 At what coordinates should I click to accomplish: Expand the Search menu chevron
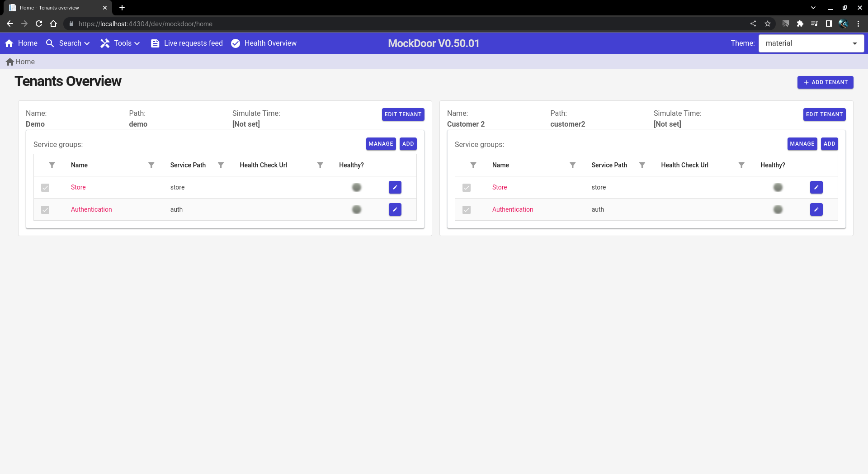(87, 43)
